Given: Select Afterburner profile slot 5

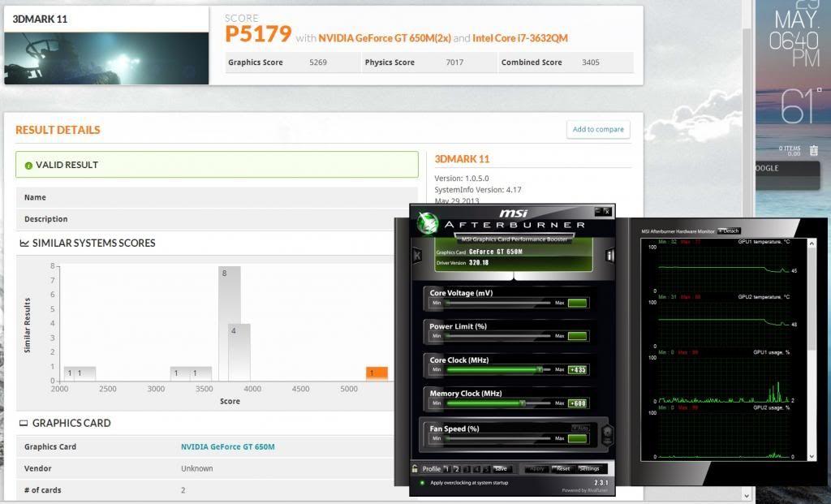Looking at the screenshot, I should [x=486, y=469].
